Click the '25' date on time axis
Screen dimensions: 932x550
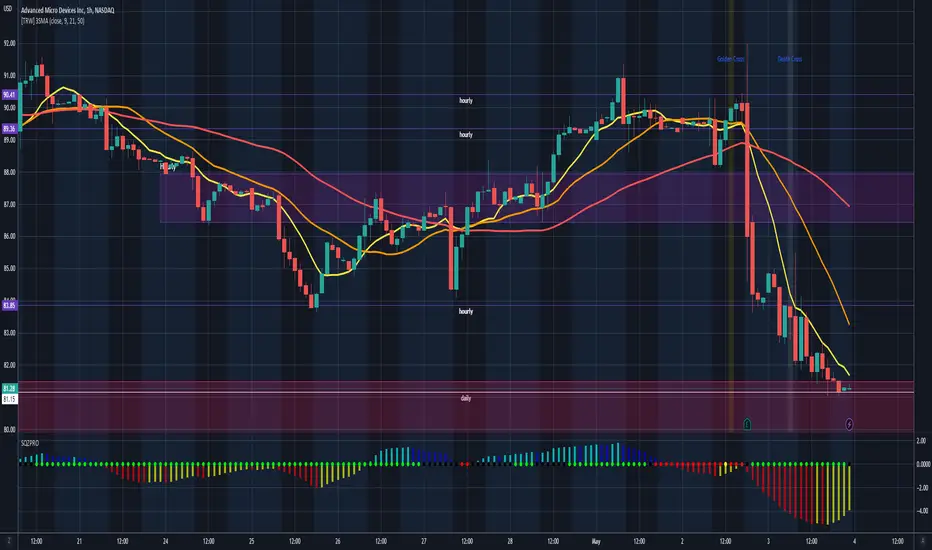click(x=251, y=541)
